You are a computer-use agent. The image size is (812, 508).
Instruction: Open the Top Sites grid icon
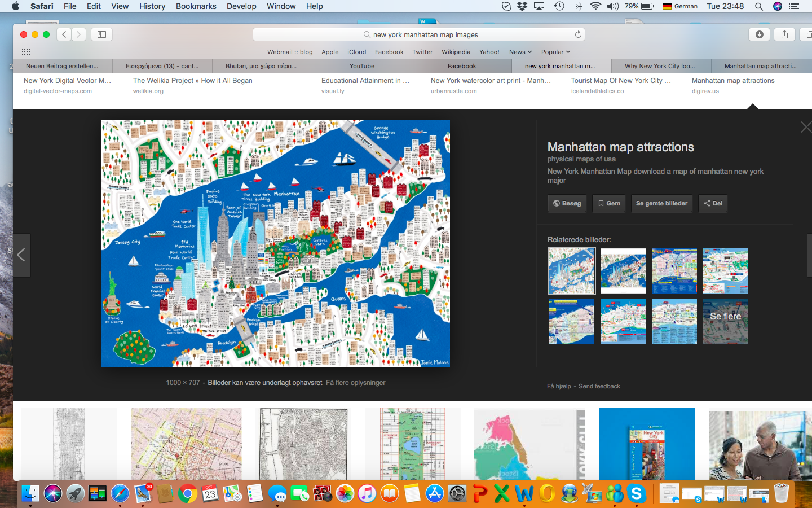click(26, 52)
